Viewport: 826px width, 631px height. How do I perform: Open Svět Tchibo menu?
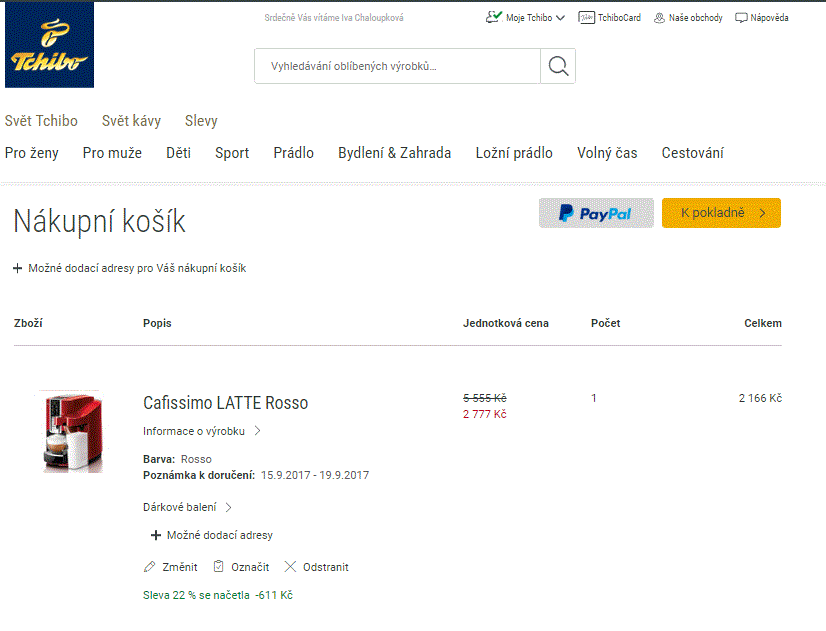41,121
